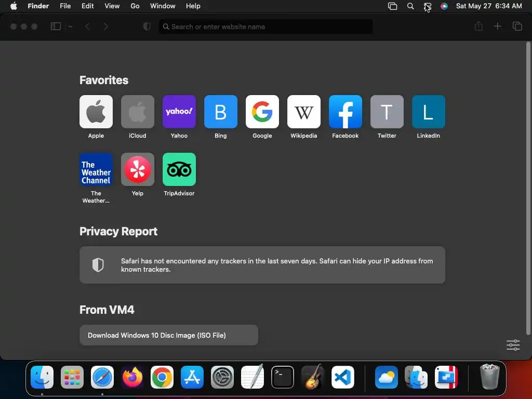Expand the tab group dropdown arrow
The image size is (532, 399).
coord(71,26)
